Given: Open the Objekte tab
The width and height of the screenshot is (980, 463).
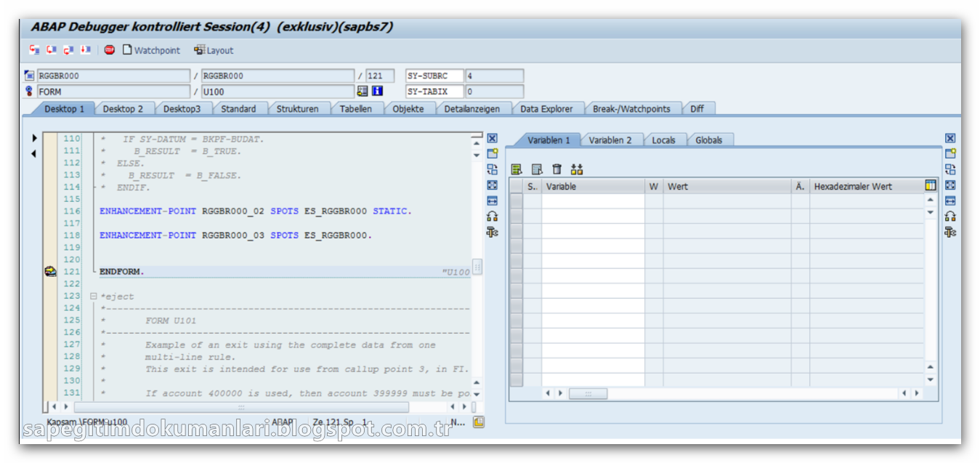Looking at the screenshot, I should [x=408, y=109].
